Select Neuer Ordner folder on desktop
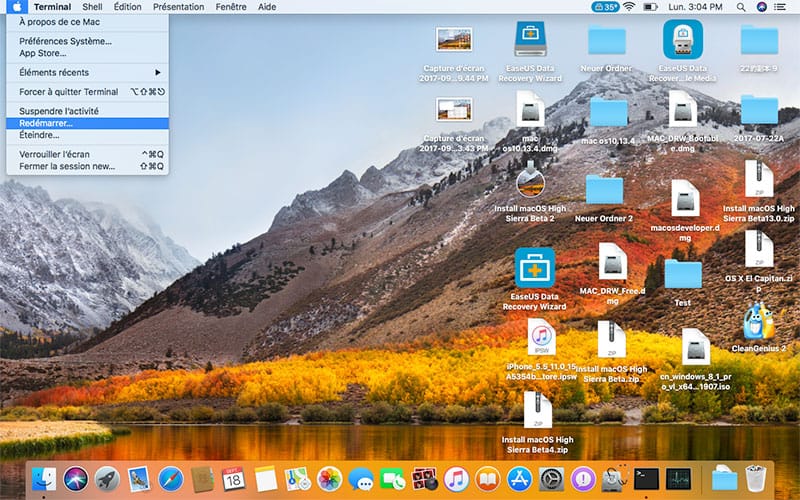The image size is (800, 500). pos(607,41)
